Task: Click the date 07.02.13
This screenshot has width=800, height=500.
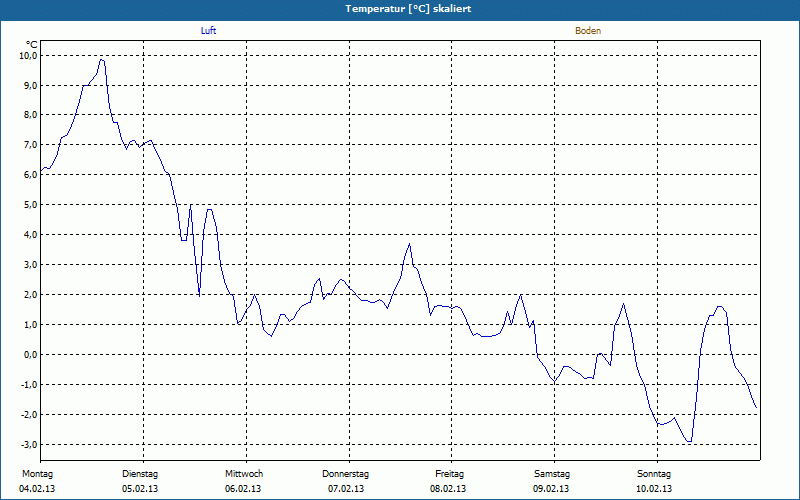Action: [346, 489]
